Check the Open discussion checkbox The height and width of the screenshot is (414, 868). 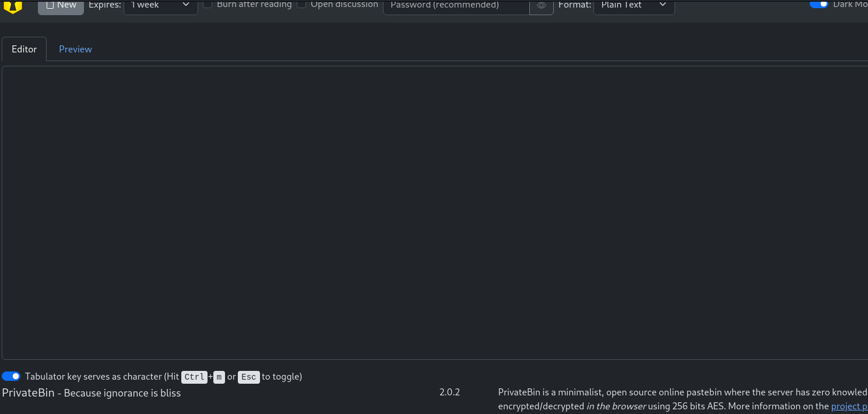coord(301,5)
